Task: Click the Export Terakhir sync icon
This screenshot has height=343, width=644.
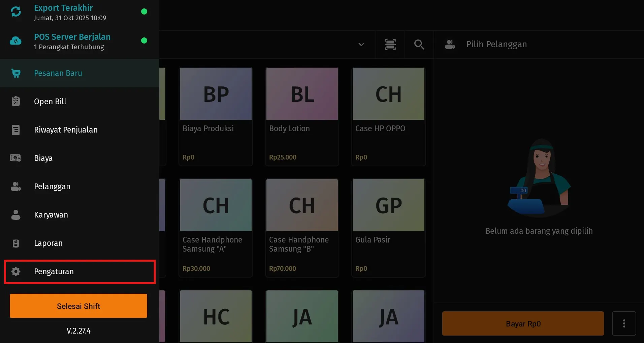Action: coord(16,12)
